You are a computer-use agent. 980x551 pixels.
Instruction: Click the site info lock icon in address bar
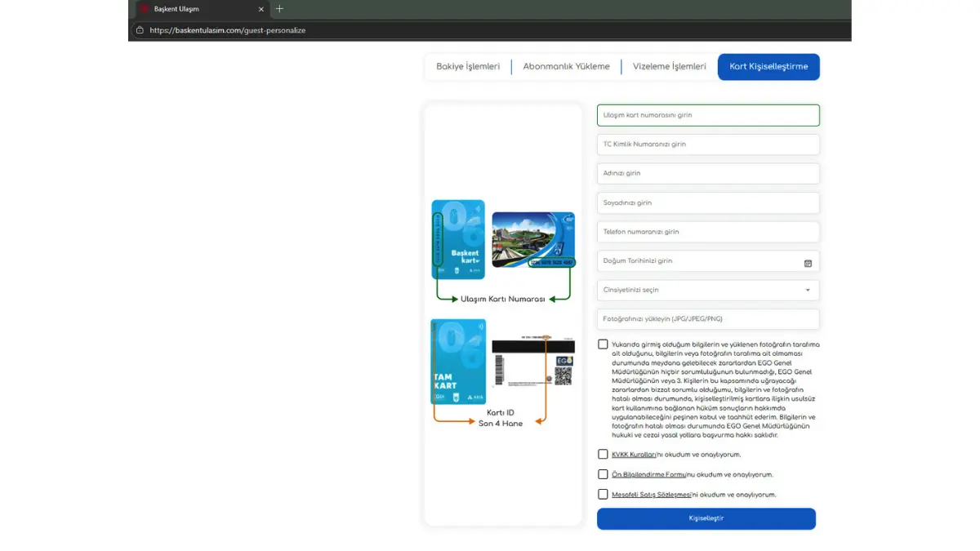pos(140,30)
